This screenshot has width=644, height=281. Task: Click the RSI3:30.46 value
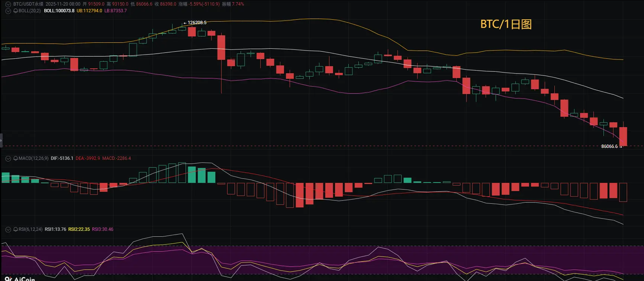(x=103, y=229)
